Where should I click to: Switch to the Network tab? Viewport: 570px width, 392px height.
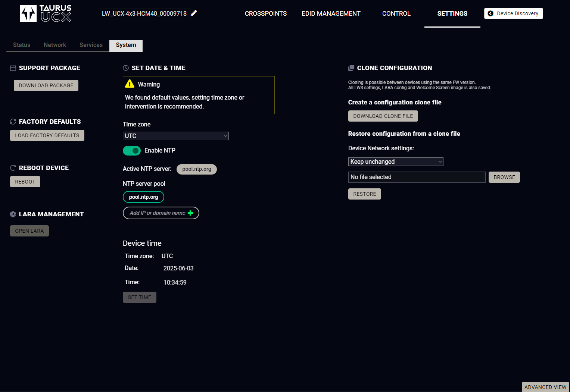pyautogui.click(x=55, y=45)
